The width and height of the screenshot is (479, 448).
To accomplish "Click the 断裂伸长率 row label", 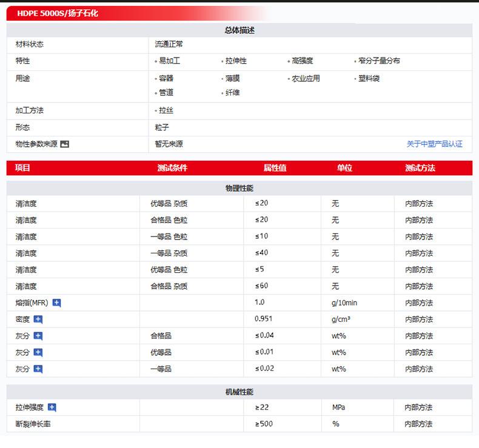I will tap(33, 424).
